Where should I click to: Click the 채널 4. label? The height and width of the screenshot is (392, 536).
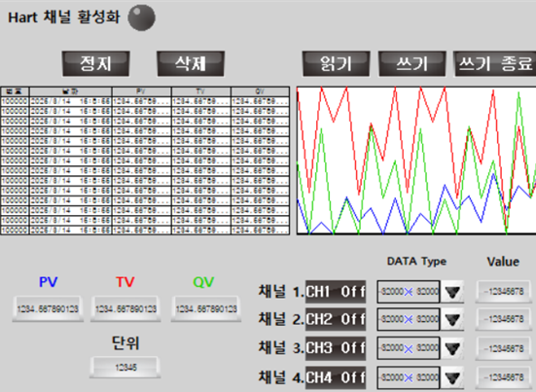281,377
